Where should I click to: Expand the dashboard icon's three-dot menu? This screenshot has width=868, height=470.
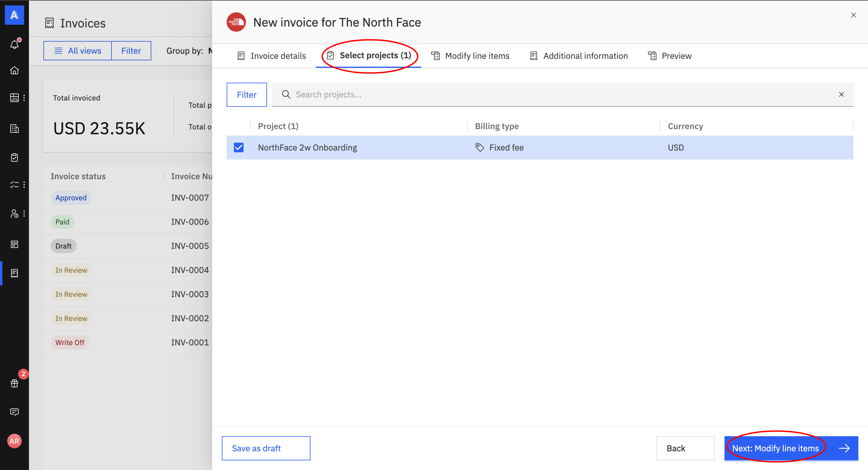(24, 98)
